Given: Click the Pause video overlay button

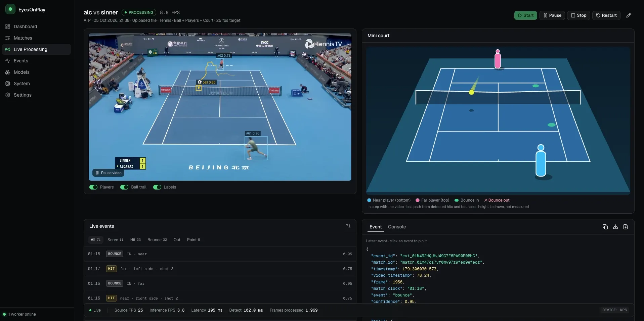Looking at the screenshot, I should [x=109, y=173].
